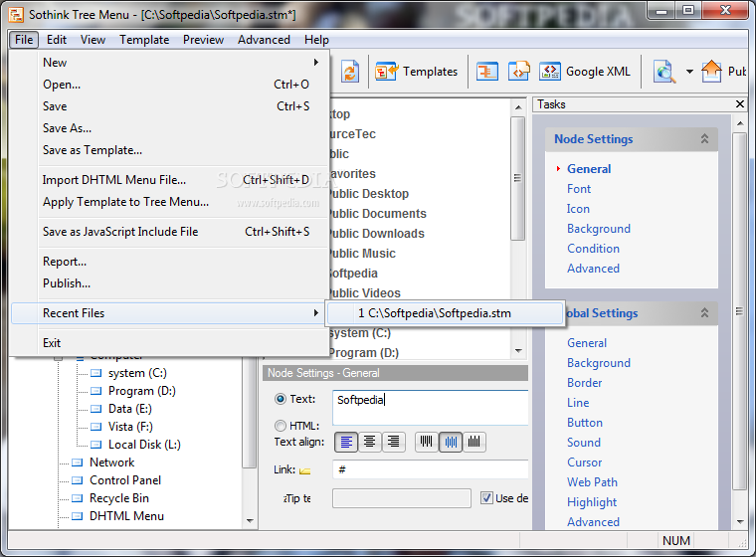Select the middle highlighted barcode-style alignment icon

[451, 442]
